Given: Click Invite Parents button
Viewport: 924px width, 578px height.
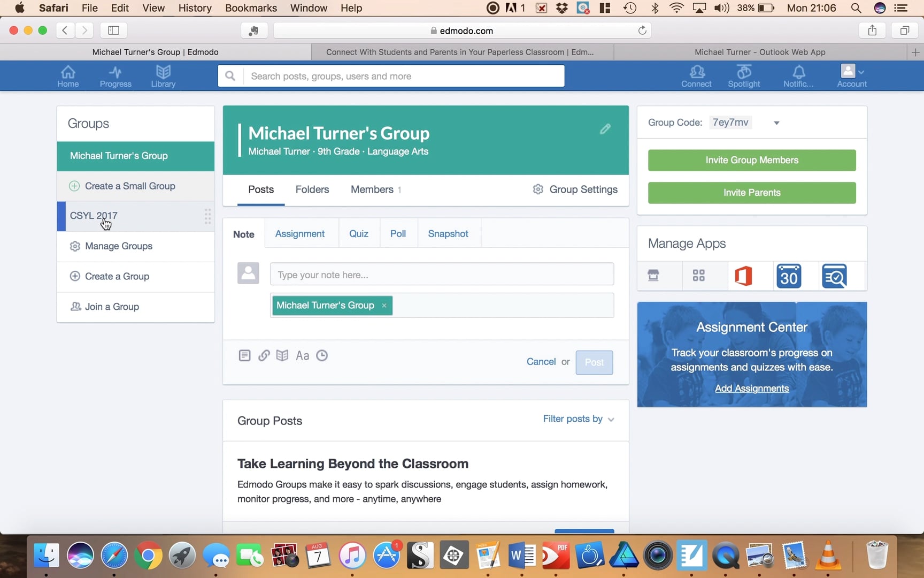Looking at the screenshot, I should pyautogui.click(x=752, y=193).
